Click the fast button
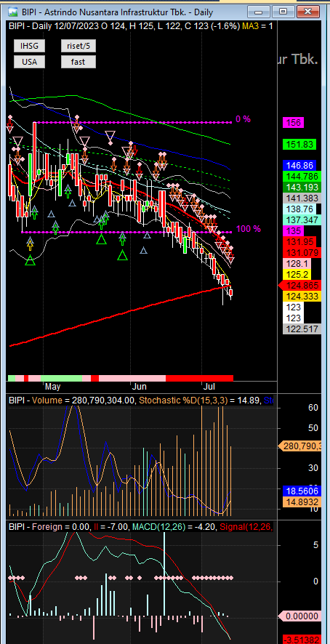The image size is (330, 644). pos(78,62)
